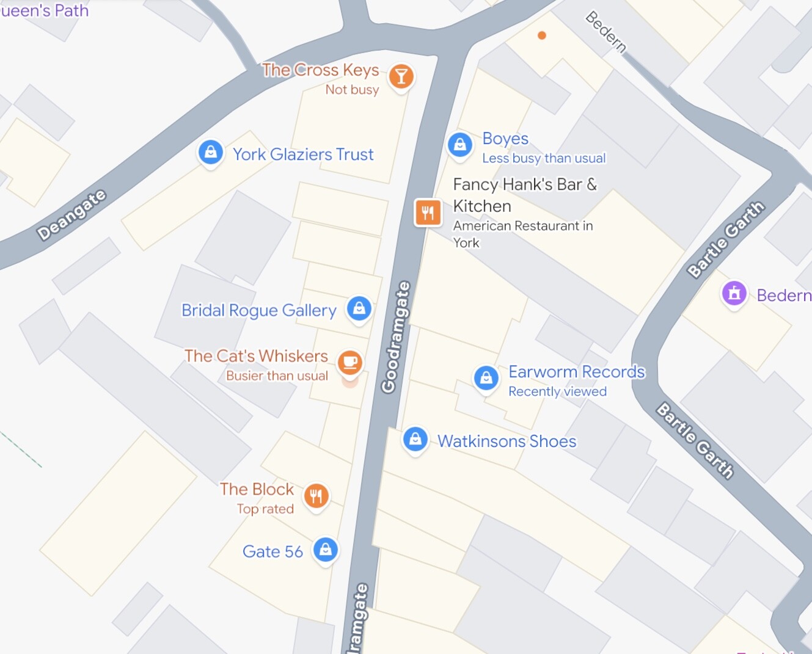The width and height of the screenshot is (812, 654).
Task: Click Earworm Records shopping pin icon
Action: 486,378
